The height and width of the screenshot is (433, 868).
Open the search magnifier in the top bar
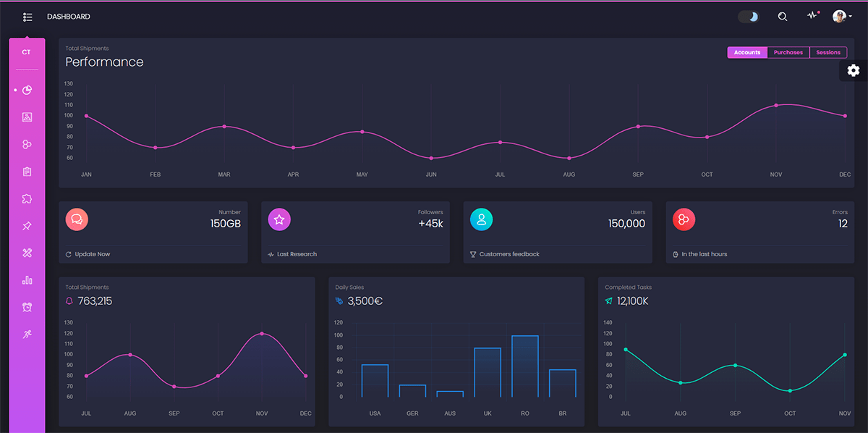(783, 16)
